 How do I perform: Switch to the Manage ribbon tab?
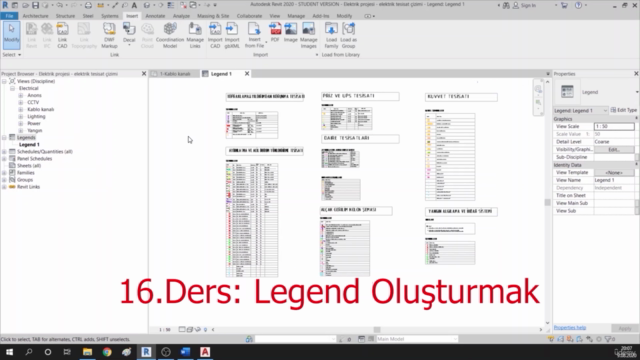point(296,16)
